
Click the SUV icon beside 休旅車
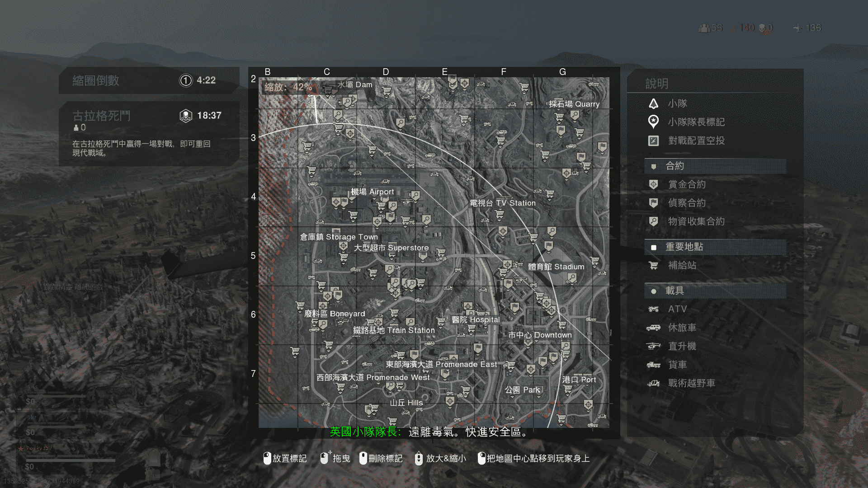653,328
